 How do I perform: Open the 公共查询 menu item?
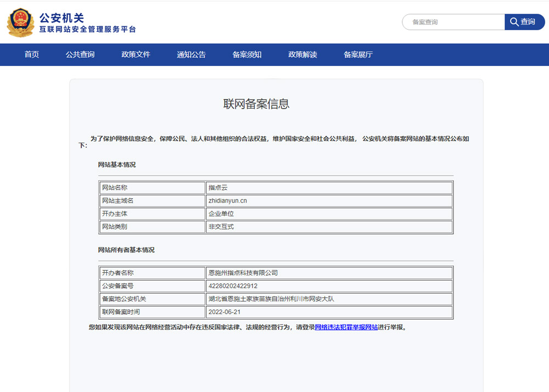click(x=80, y=54)
